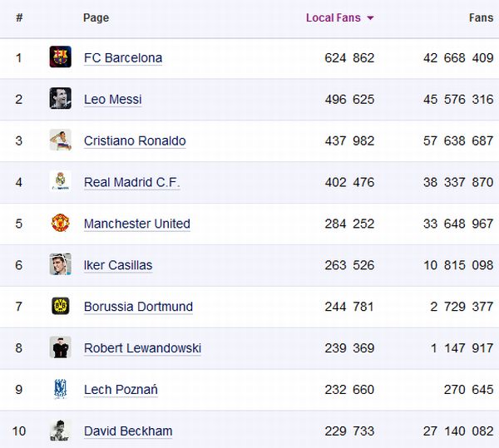Click David Beckham's profile thumbnail
This screenshot has width=499, height=448.
click(60, 431)
